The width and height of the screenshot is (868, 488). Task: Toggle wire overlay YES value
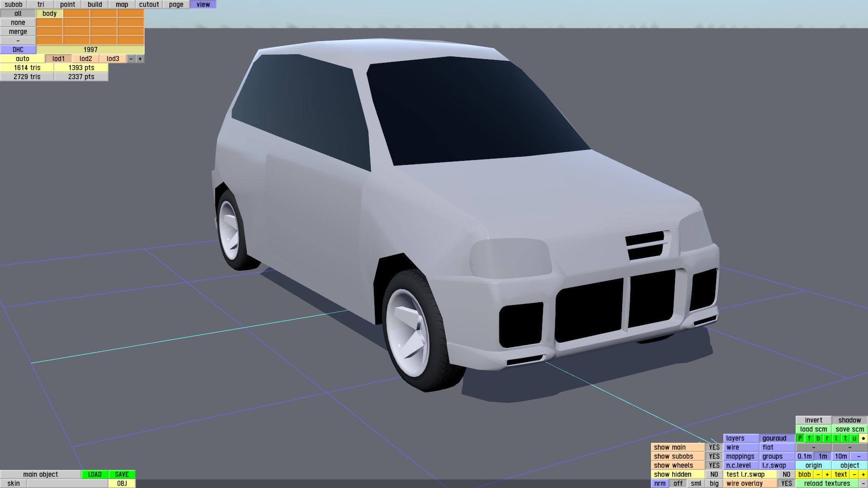[x=786, y=483]
